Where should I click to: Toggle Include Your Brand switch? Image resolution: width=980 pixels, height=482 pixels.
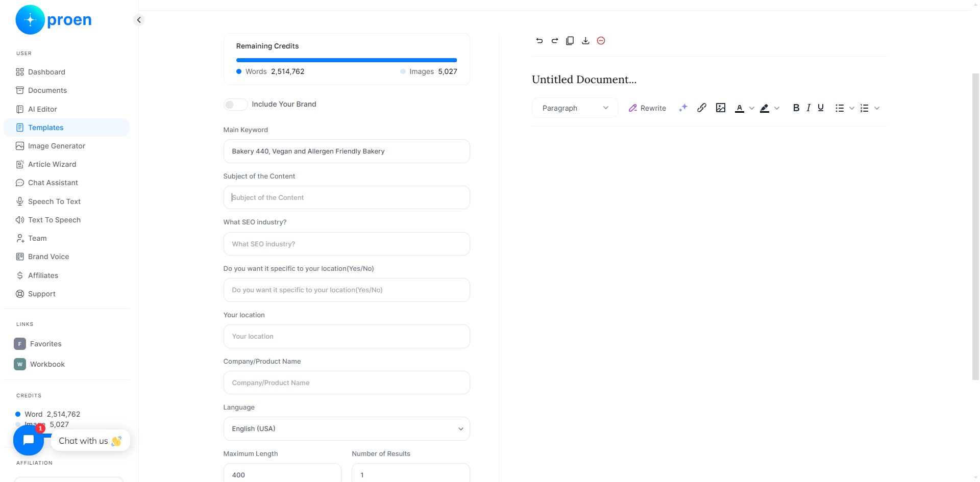point(235,105)
